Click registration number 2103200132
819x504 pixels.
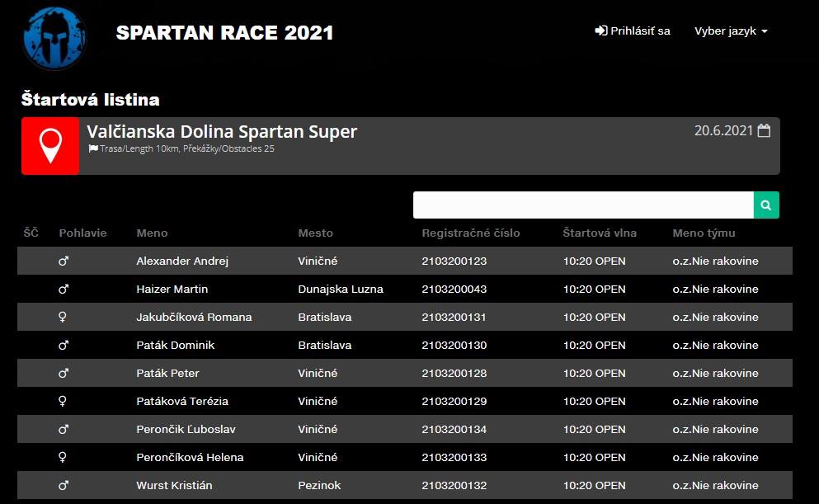point(454,485)
